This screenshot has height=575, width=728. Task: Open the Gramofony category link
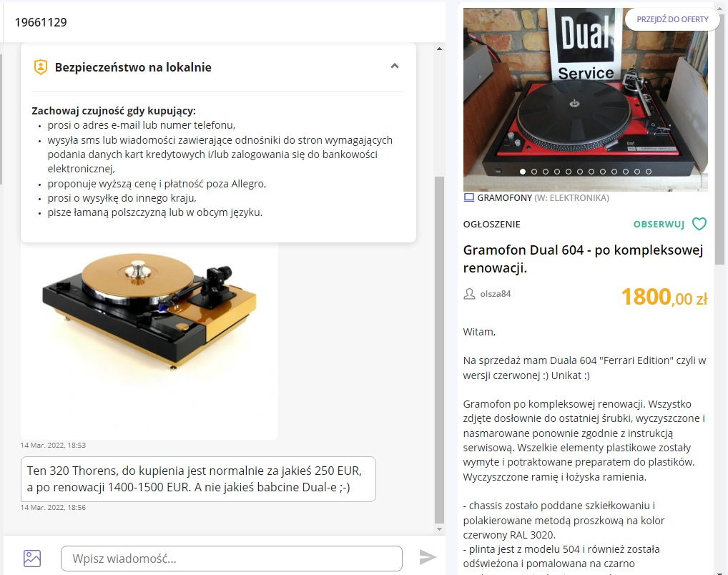[505, 198]
